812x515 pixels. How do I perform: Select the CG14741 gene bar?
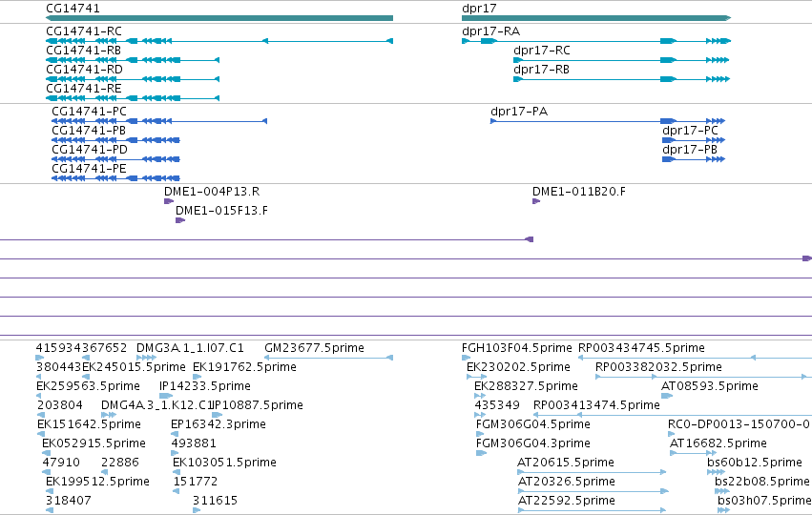(219, 18)
